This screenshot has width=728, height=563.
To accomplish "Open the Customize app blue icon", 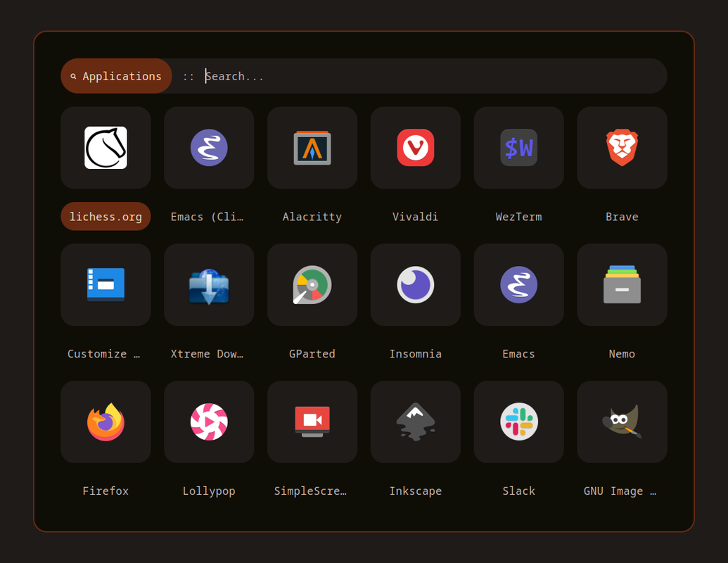I will pyautogui.click(x=106, y=285).
